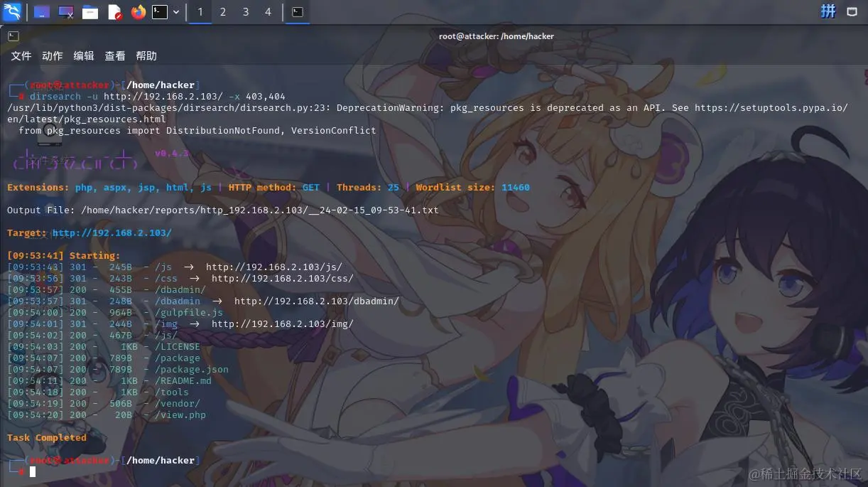Open the Kali dragon applications menu

point(12,11)
